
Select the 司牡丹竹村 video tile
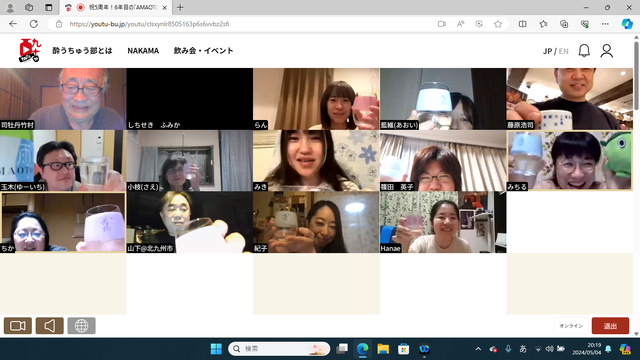63,99
